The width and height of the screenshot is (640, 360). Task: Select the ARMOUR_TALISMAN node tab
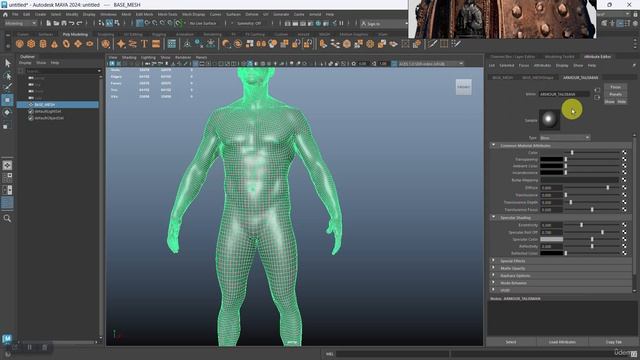pos(580,78)
